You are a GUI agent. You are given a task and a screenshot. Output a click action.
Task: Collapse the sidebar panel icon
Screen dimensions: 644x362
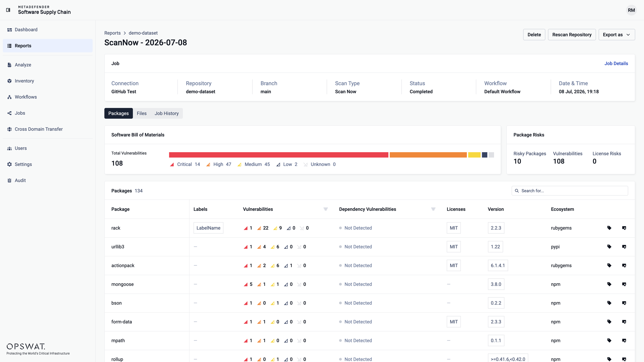pos(8,10)
